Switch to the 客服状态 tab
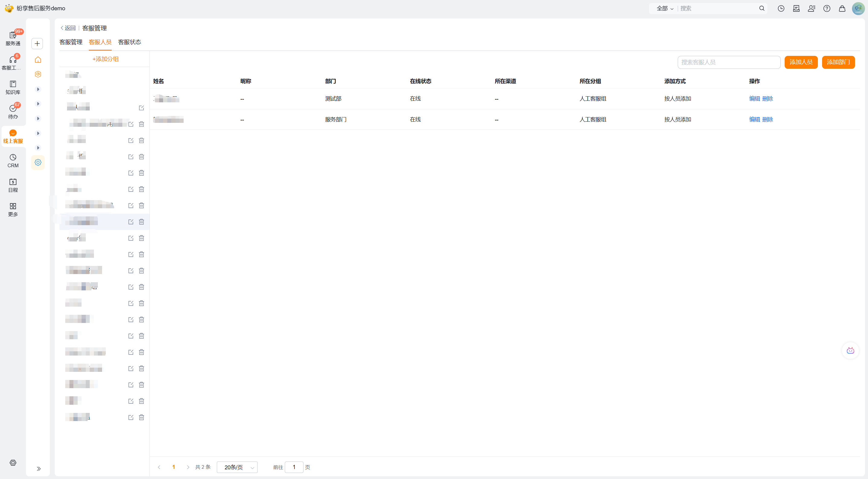Viewport: 868px width, 479px height. pyautogui.click(x=129, y=42)
